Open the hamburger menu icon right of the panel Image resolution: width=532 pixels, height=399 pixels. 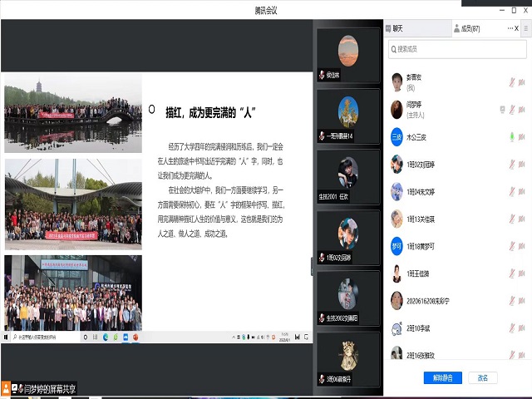pos(525,28)
